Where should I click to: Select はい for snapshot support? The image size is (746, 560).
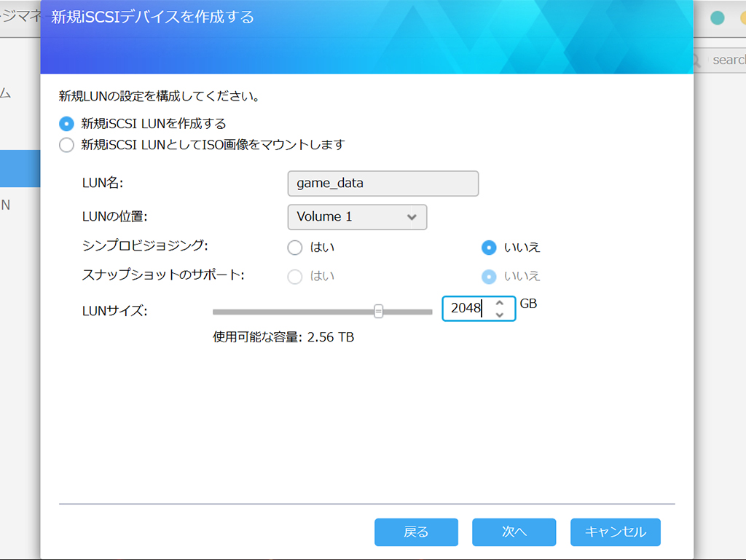click(295, 277)
